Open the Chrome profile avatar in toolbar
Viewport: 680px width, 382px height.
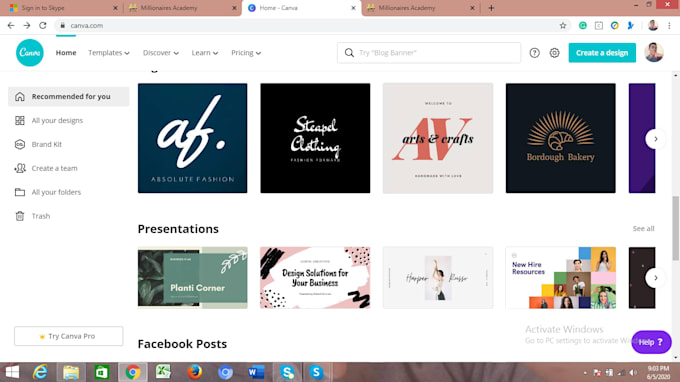pos(653,26)
